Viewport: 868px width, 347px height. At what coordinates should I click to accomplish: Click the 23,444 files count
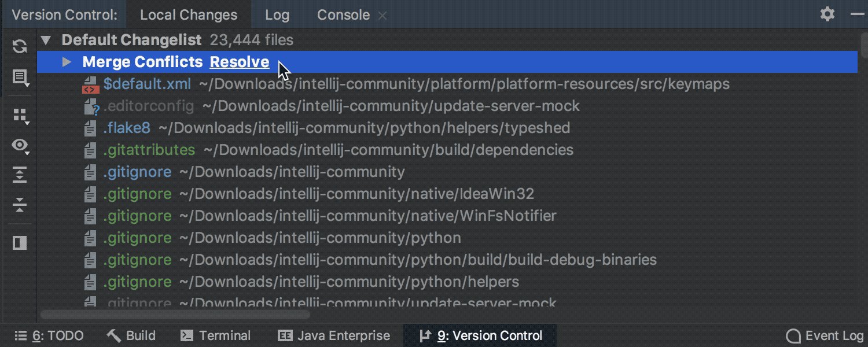coord(252,40)
